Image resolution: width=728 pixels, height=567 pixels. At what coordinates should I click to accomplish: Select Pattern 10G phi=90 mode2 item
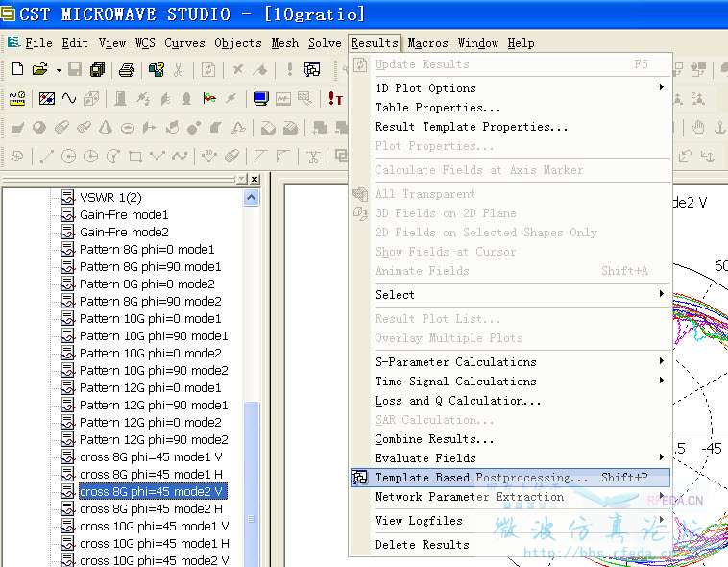pos(154,370)
